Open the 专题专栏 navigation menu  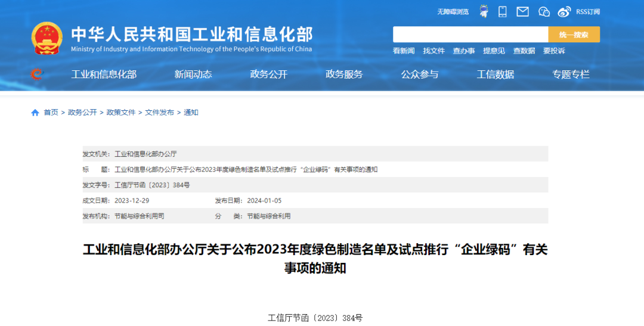(571, 74)
